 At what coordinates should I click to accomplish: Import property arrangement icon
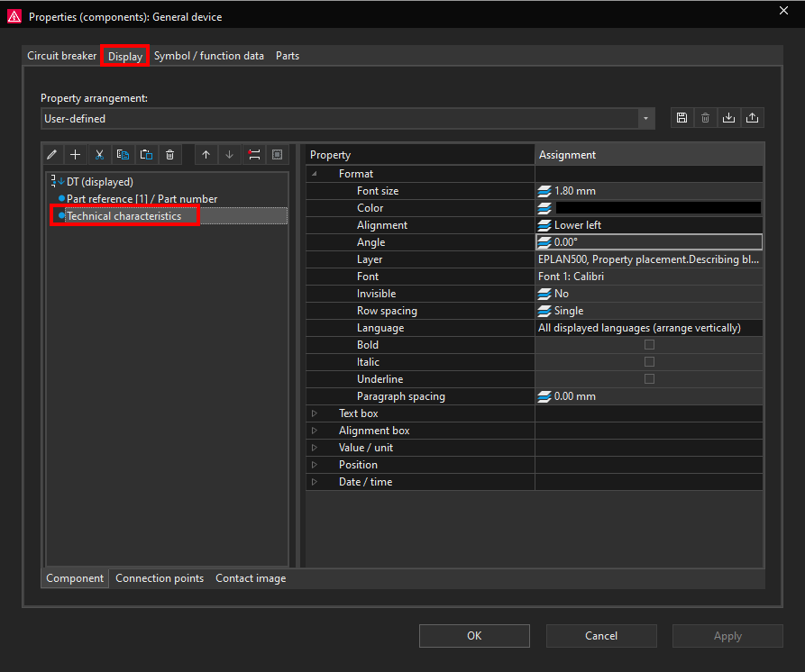(728, 118)
